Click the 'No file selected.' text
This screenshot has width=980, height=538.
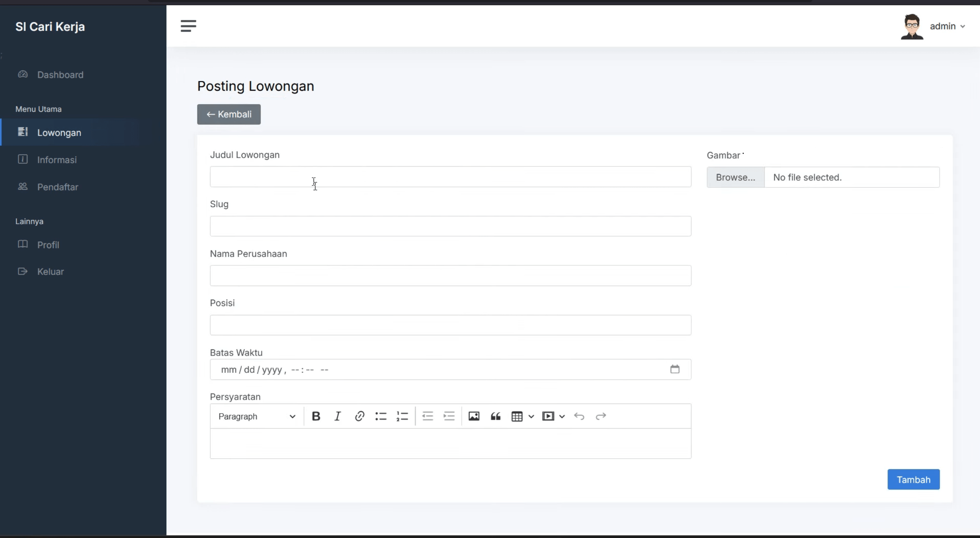(807, 177)
